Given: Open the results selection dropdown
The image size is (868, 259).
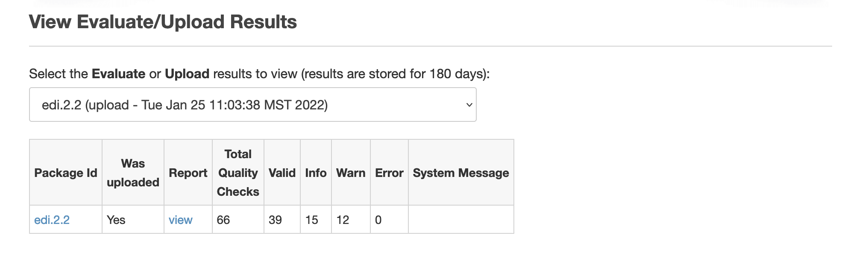Looking at the screenshot, I should 252,105.
